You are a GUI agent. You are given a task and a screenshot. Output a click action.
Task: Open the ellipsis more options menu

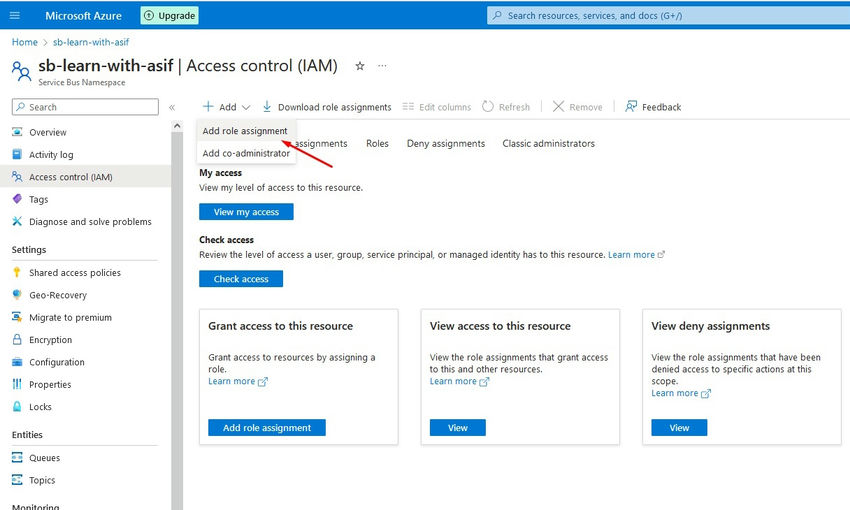click(x=381, y=66)
